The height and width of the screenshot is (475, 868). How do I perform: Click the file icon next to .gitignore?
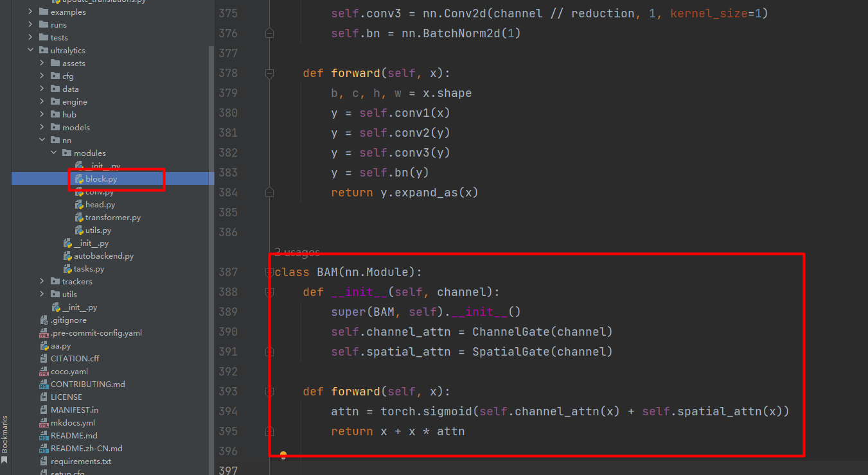(44, 320)
